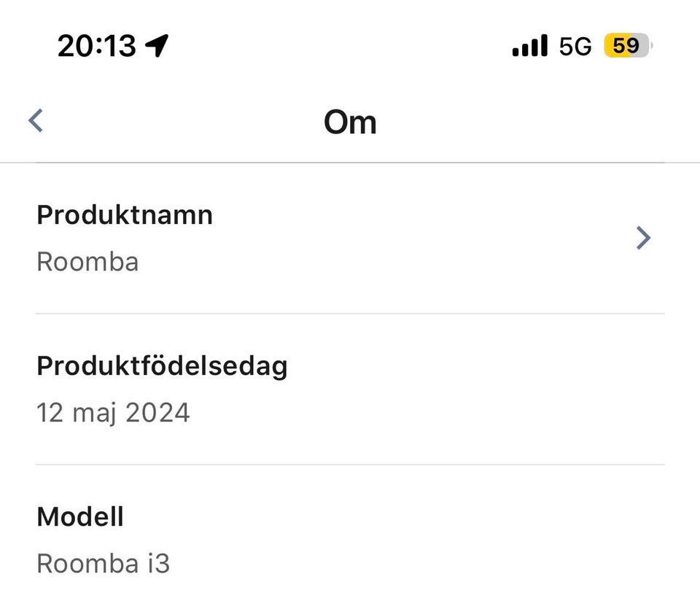
Task: Tap the location arrow status icon
Action: click(157, 47)
